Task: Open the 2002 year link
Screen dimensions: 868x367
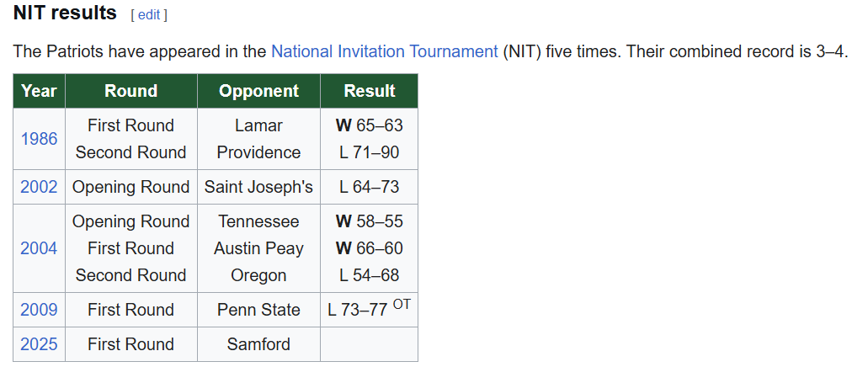Action: (39, 187)
